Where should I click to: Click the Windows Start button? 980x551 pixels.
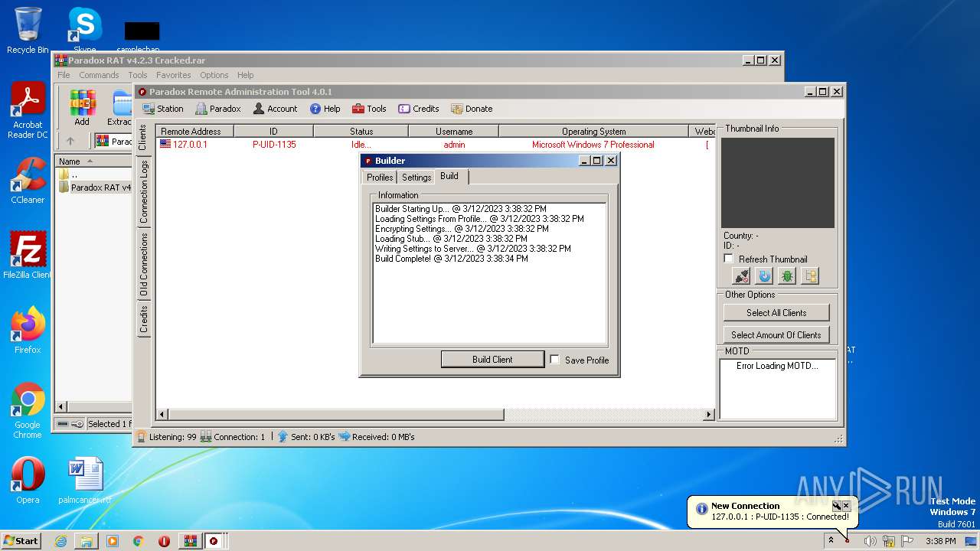click(21, 540)
